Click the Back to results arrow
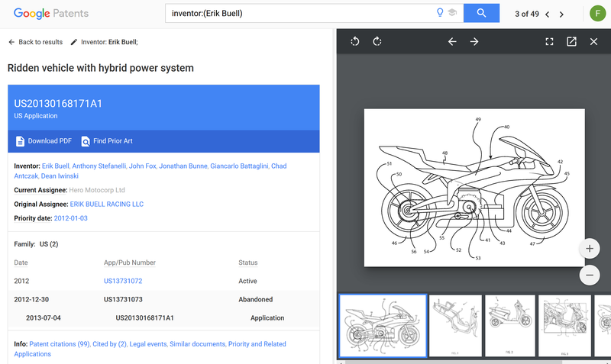Screen dimensions: 611x364 [11, 42]
